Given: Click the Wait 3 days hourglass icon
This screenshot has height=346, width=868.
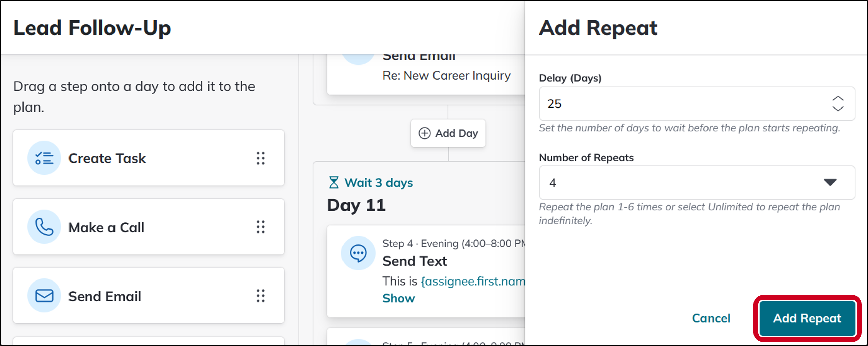Looking at the screenshot, I should tap(333, 182).
